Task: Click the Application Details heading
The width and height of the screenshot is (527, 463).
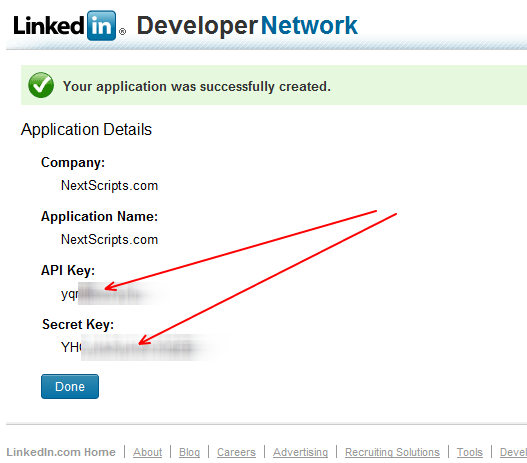Action: (86, 130)
